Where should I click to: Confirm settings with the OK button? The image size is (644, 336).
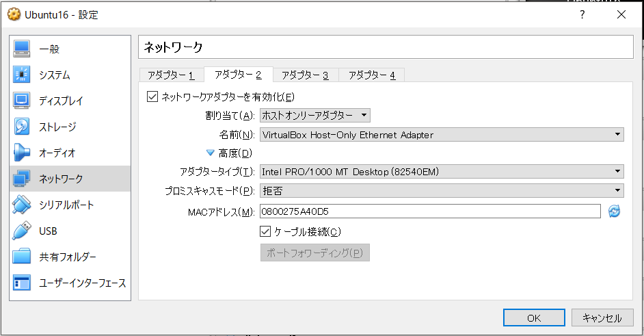click(x=534, y=318)
